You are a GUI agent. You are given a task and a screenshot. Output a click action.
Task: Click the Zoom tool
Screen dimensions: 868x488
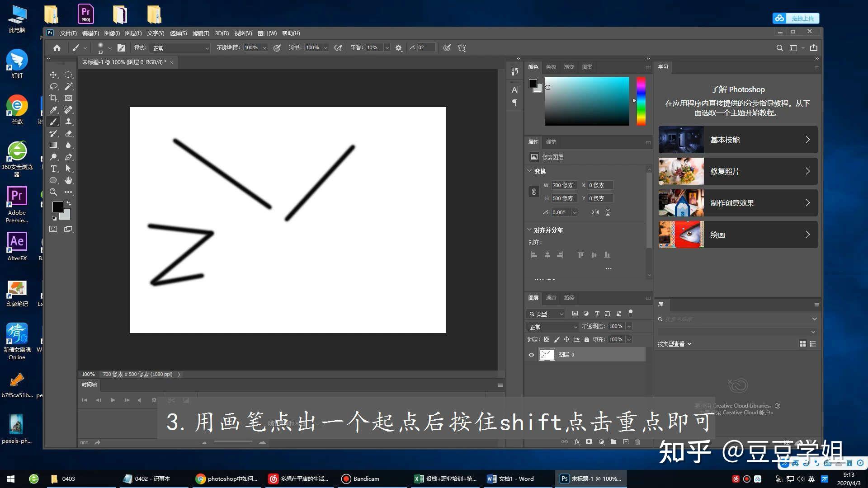(x=53, y=192)
